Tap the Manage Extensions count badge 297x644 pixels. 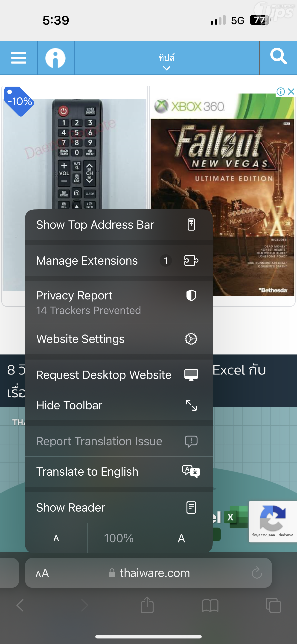166,261
